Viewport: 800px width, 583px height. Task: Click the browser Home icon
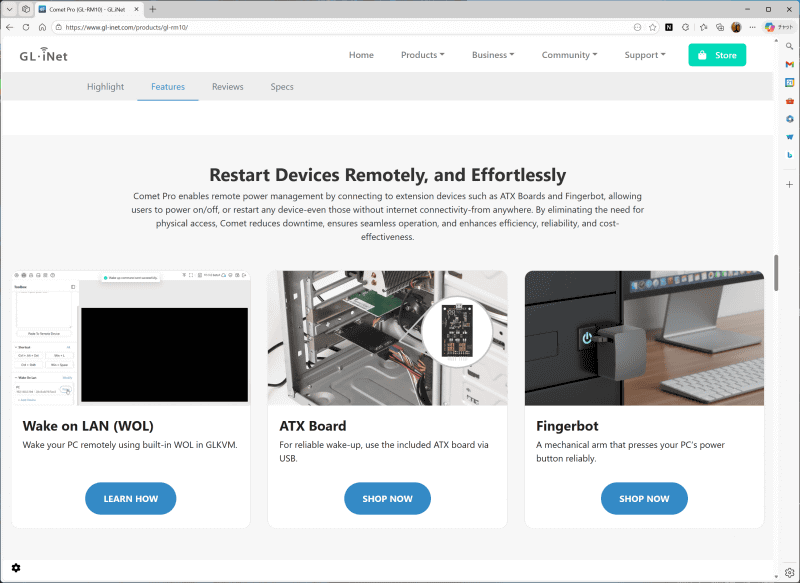point(42,27)
